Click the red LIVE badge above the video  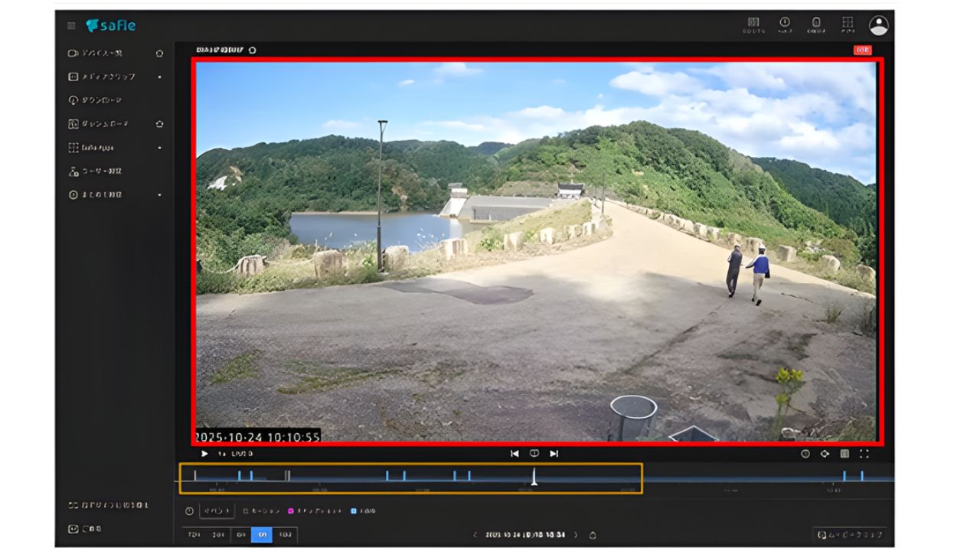863,49
